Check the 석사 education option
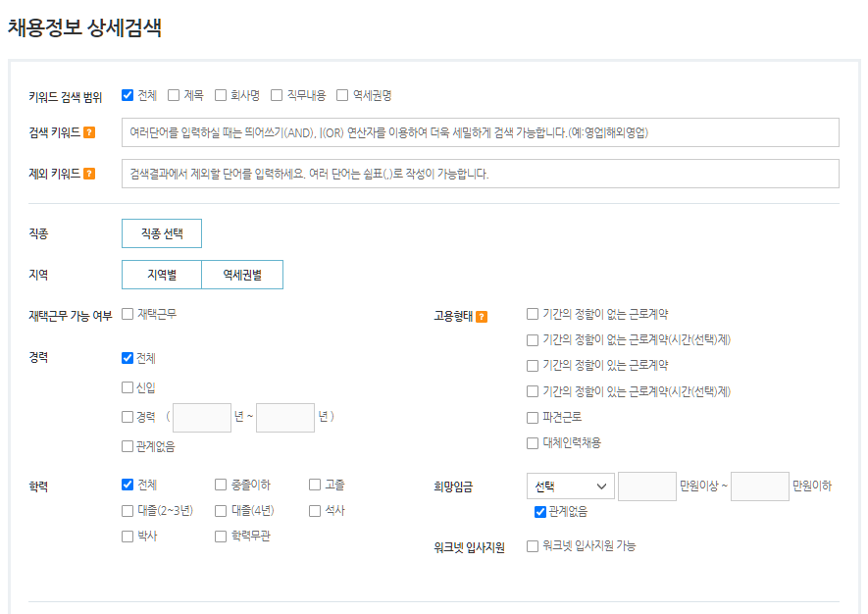 click(315, 510)
